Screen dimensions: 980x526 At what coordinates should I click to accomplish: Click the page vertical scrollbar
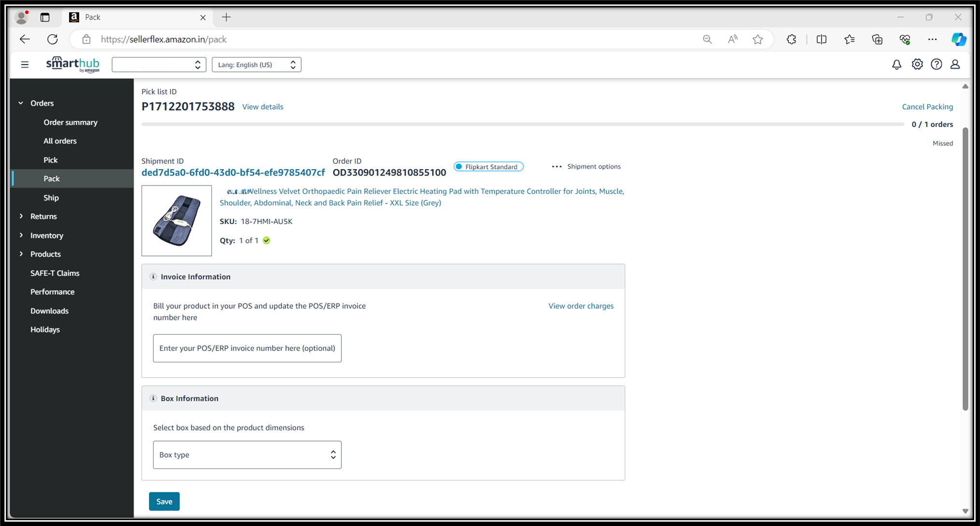pyautogui.click(x=965, y=269)
